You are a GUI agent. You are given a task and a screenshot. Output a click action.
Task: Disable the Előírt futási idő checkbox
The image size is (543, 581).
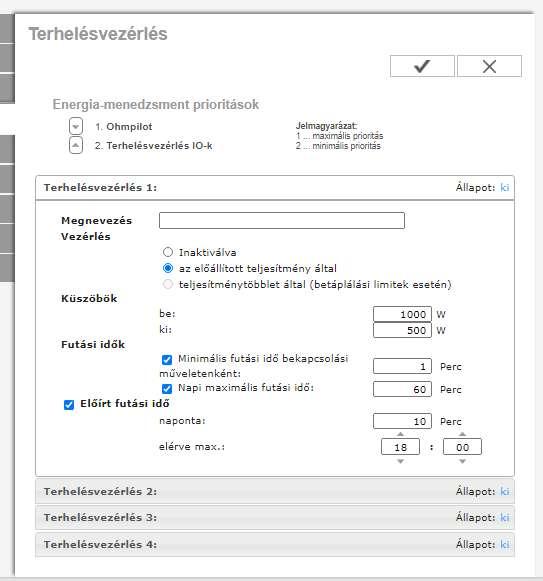point(69,405)
